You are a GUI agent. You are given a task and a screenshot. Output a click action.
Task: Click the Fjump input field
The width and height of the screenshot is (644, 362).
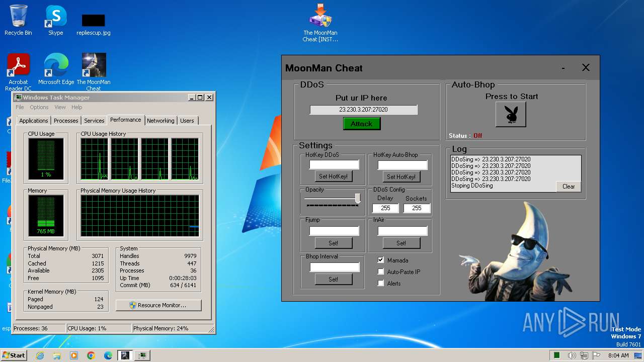point(334,231)
